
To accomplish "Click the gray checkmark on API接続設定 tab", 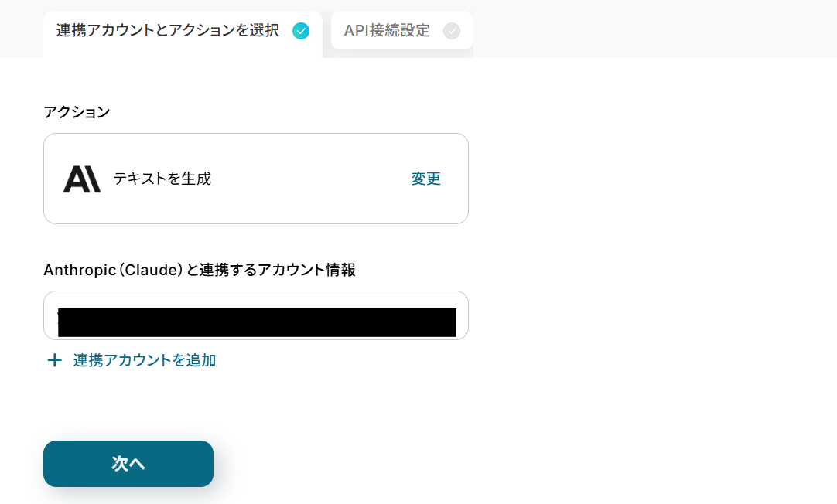I will [x=452, y=31].
